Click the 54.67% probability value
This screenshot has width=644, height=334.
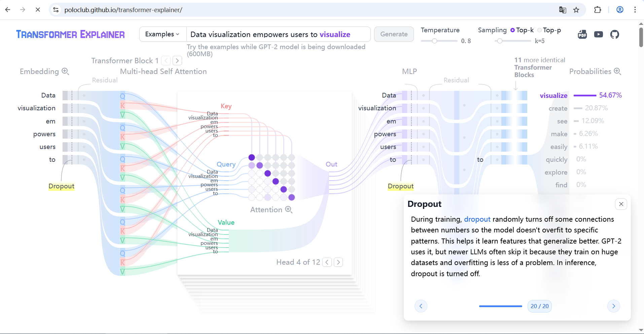pyautogui.click(x=610, y=95)
